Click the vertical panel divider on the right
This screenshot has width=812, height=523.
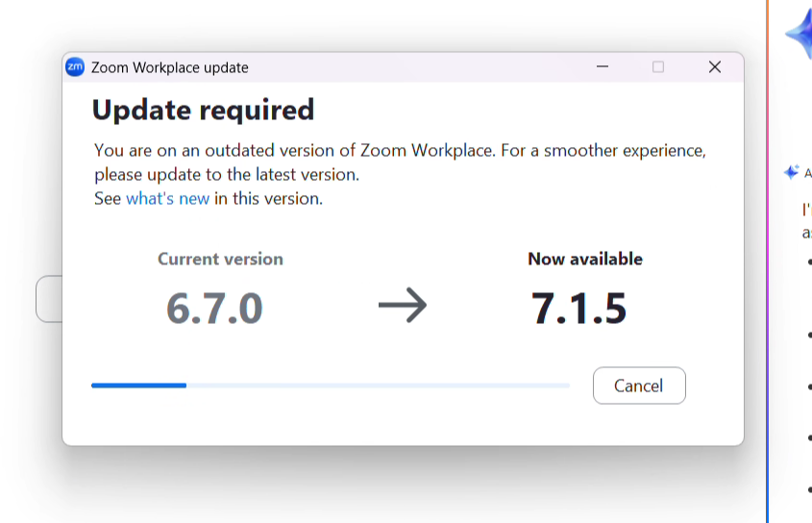[767, 261]
